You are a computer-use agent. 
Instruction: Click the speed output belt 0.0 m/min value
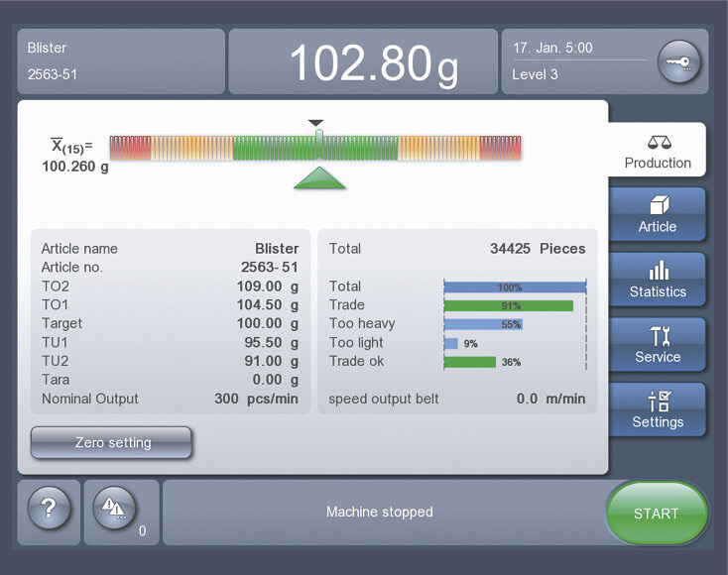(551, 399)
